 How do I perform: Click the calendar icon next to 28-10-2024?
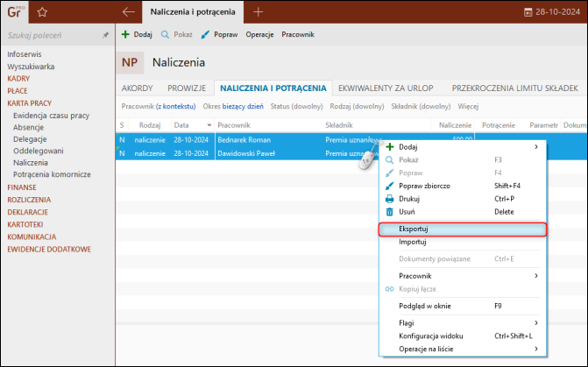pos(528,12)
